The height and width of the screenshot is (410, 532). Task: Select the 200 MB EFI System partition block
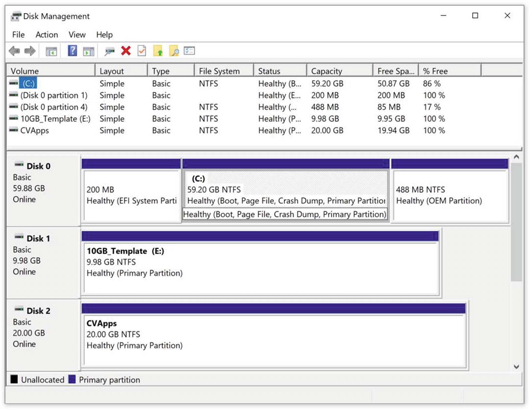[131, 191]
